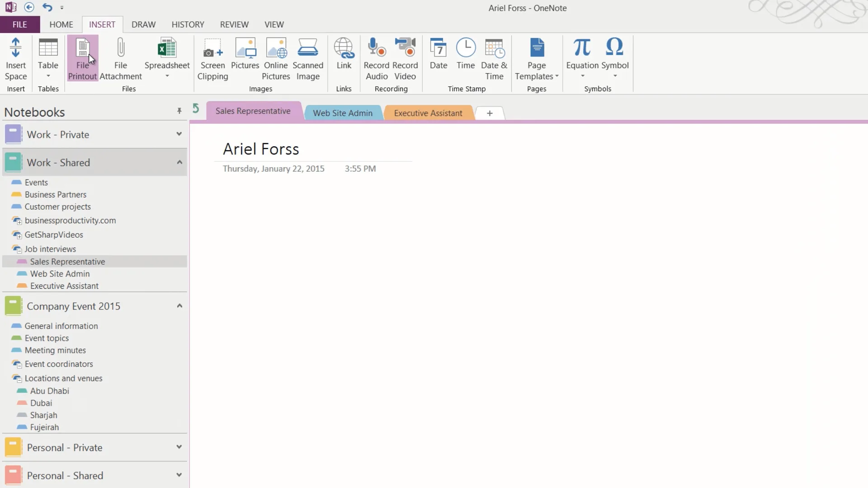
Task: Insert the current Date stamp
Action: click(439, 54)
